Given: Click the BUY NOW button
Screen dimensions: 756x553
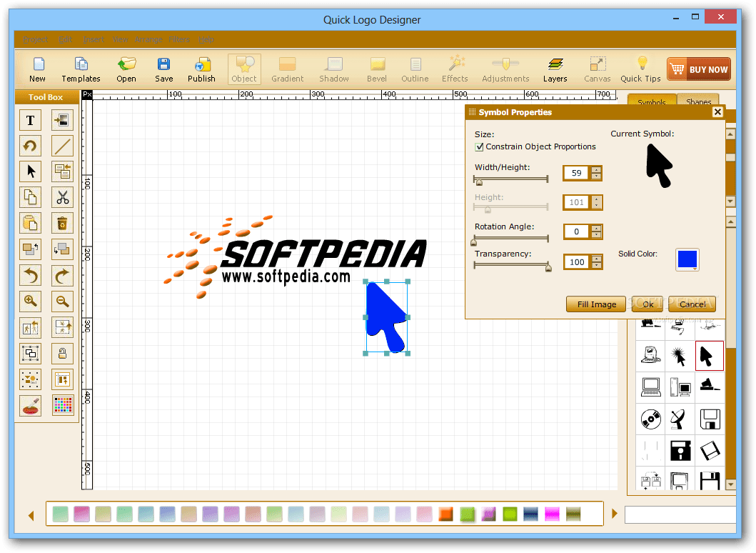Looking at the screenshot, I should [699, 69].
